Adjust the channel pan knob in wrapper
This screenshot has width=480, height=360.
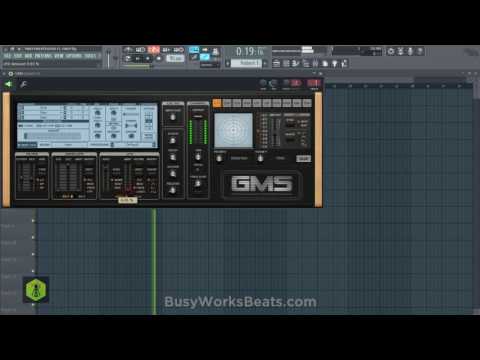263,83
